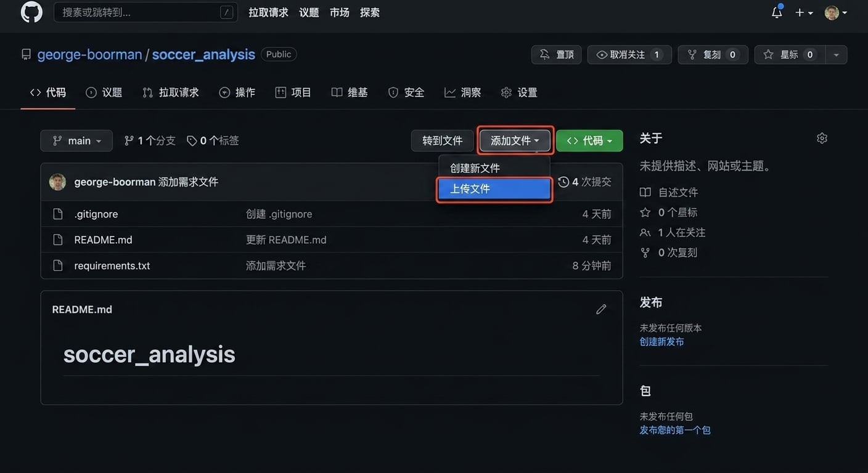View the 1 人在关注 watchers link
The image size is (868, 473).
[x=673, y=232]
